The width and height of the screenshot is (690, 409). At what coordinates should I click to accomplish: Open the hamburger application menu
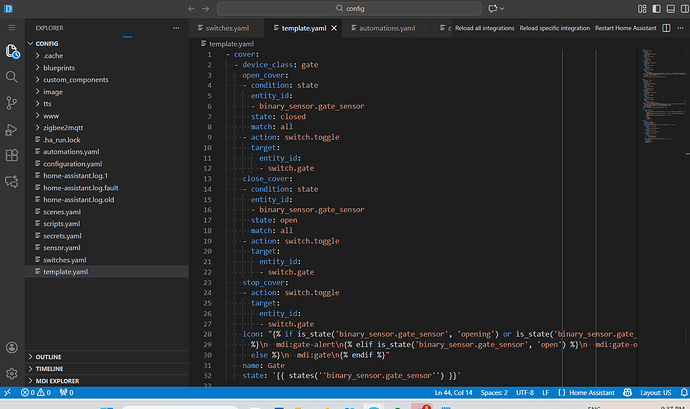tap(11, 28)
